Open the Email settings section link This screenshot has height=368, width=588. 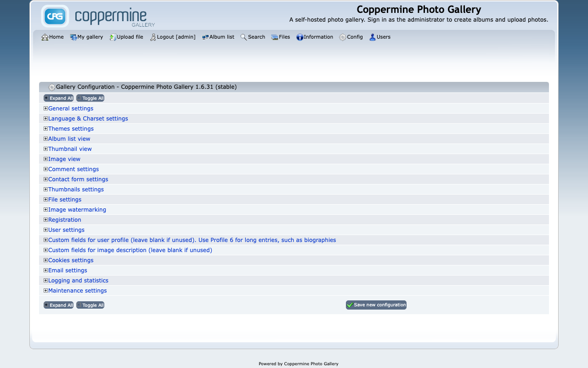point(68,270)
